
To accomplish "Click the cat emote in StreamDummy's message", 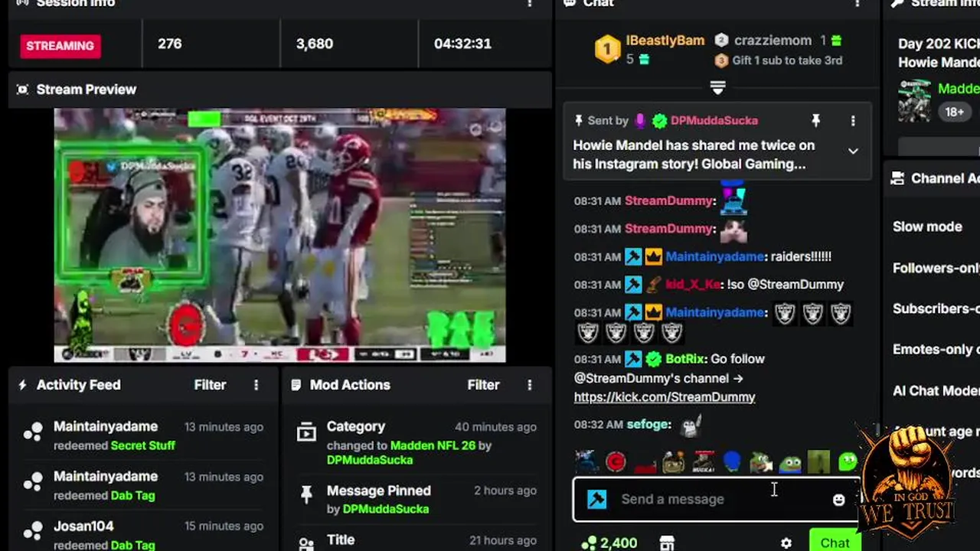I will [733, 229].
